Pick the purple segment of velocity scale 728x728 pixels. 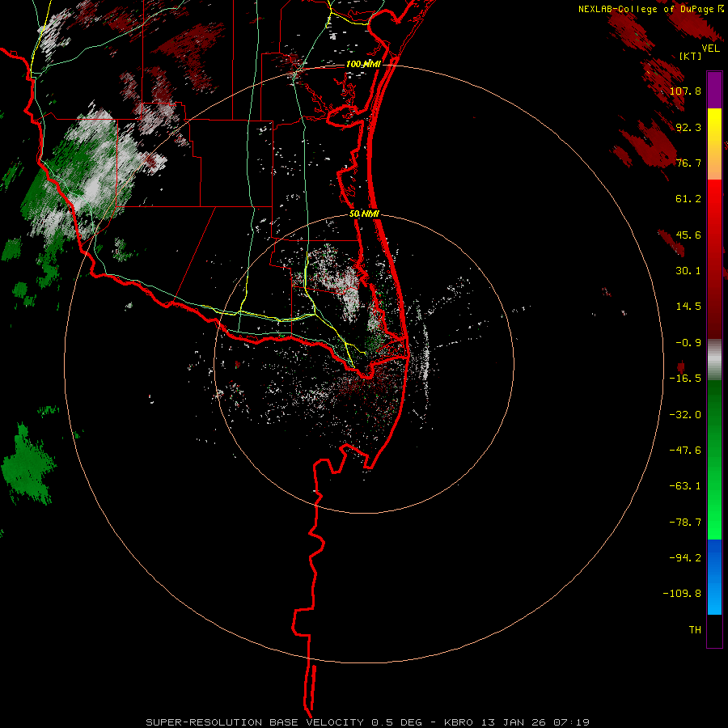click(x=714, y=90)
